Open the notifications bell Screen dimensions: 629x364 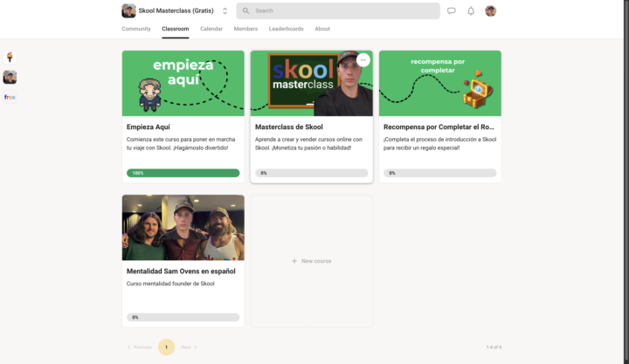click(471, 10)
